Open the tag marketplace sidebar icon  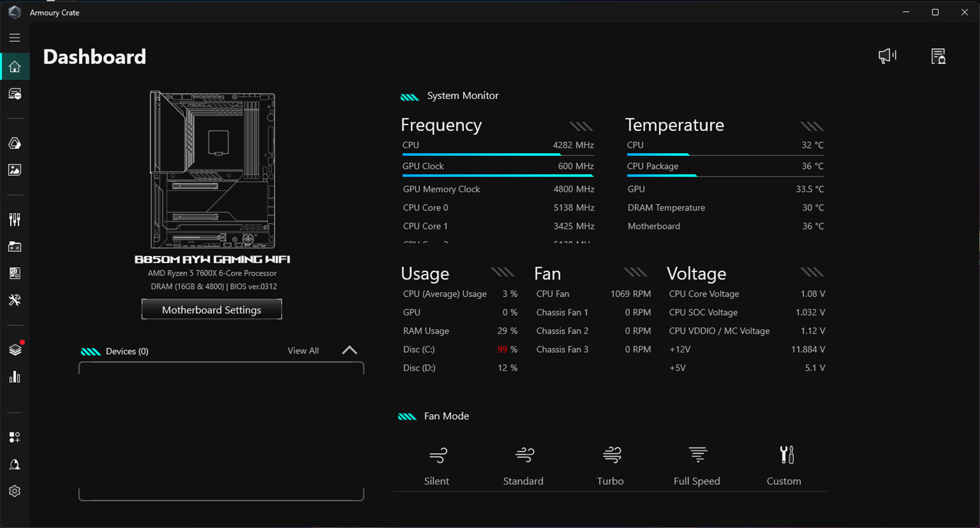click(x=15, y=437)
